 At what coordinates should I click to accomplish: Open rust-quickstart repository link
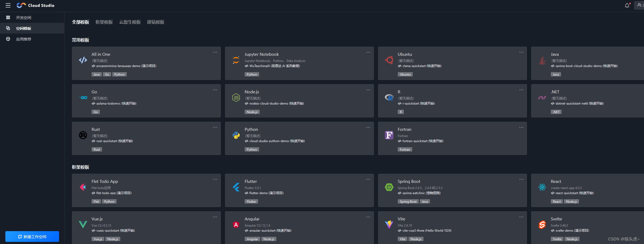coord(112,141)
